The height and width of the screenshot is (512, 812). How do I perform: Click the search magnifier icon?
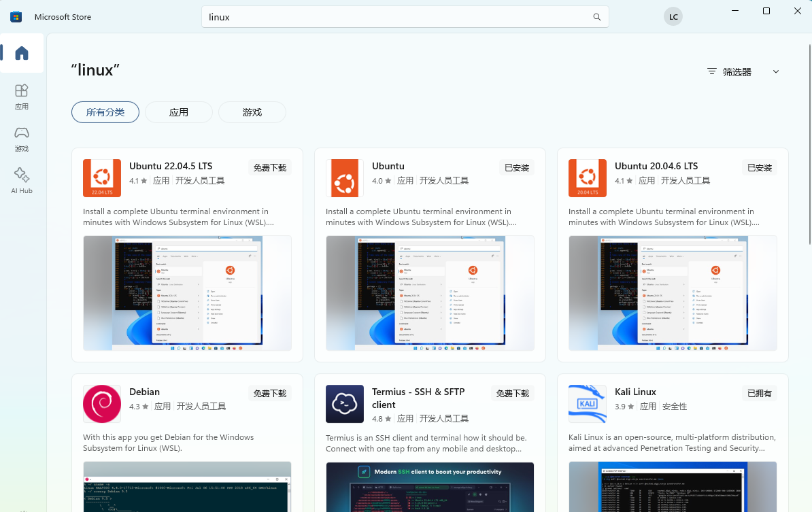[x=596, y=17]
